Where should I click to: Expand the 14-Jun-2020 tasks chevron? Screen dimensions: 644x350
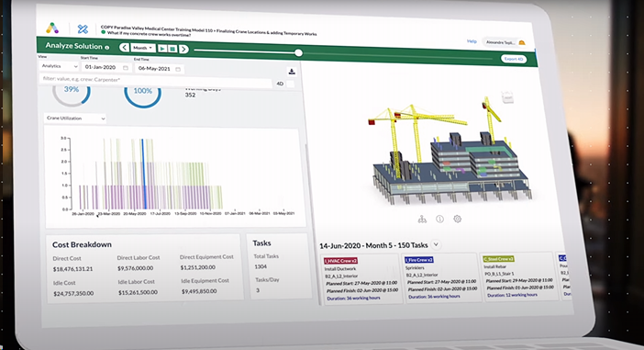tap(436, 244)
